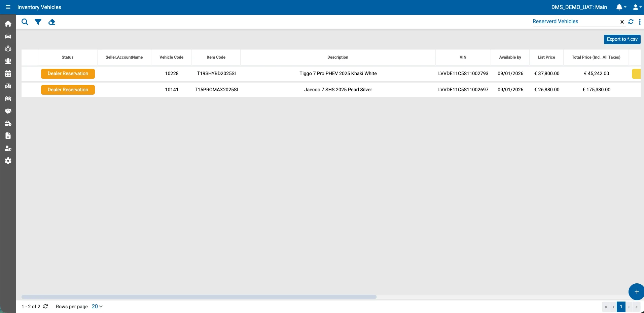Click item code T15PROMAX2025SI
Viewport: 644px width, 313px height.
216,90
